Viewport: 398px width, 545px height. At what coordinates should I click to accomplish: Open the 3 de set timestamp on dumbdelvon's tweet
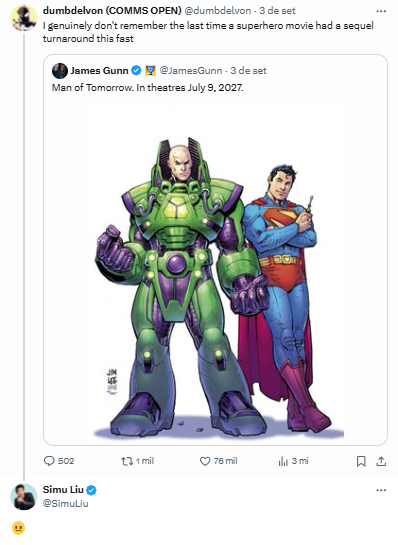(277, 11)
